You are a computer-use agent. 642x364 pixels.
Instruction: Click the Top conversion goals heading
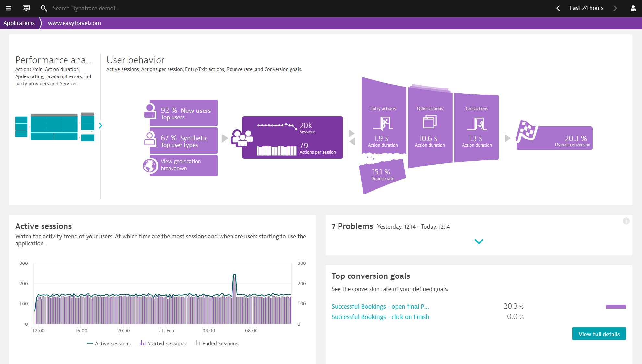tap(371, 276)
